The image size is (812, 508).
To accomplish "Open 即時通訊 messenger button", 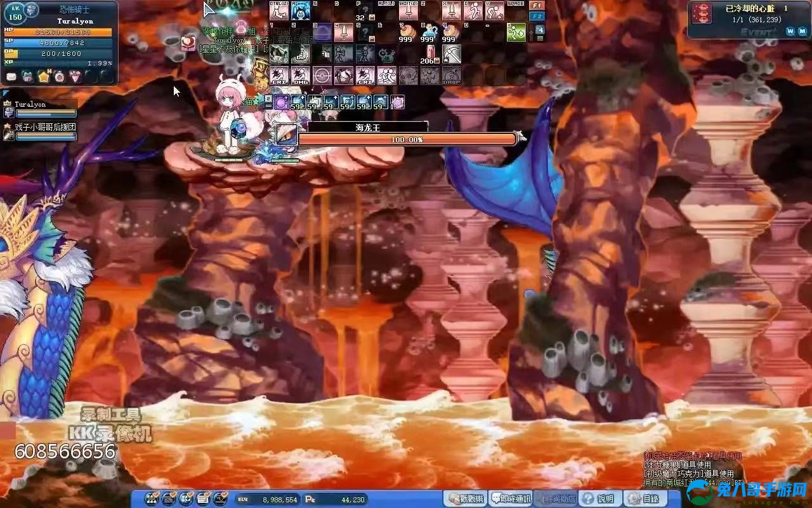I will click(x=511, y=499).
